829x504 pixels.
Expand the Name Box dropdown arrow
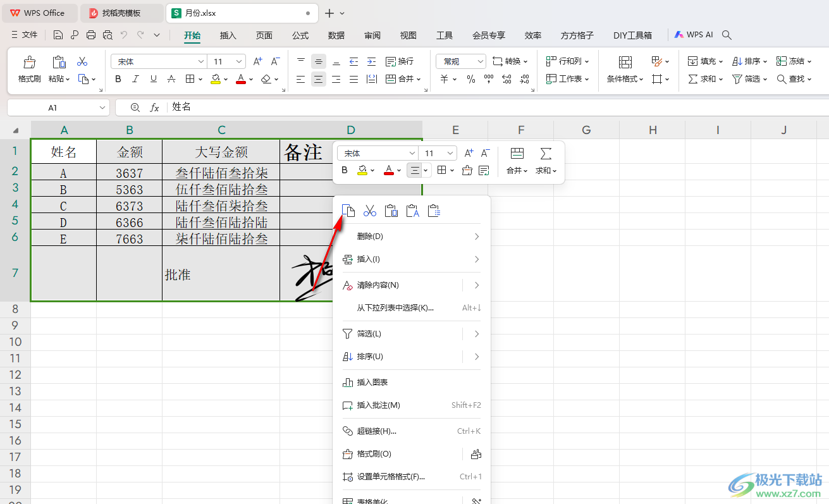(x=102, y=108)
